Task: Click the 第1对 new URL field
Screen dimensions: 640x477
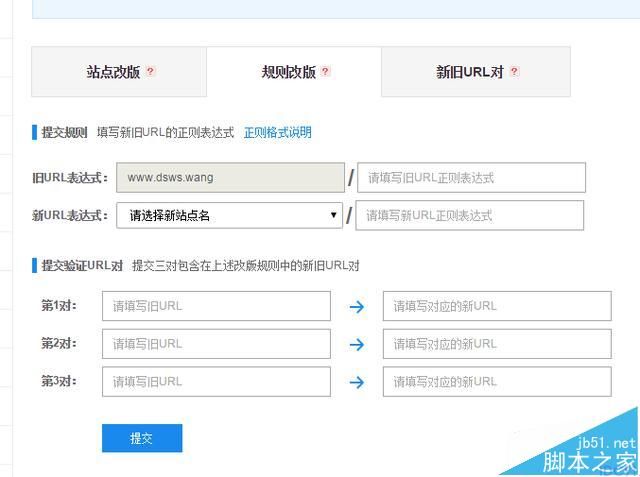Action: tap(497, 306)
